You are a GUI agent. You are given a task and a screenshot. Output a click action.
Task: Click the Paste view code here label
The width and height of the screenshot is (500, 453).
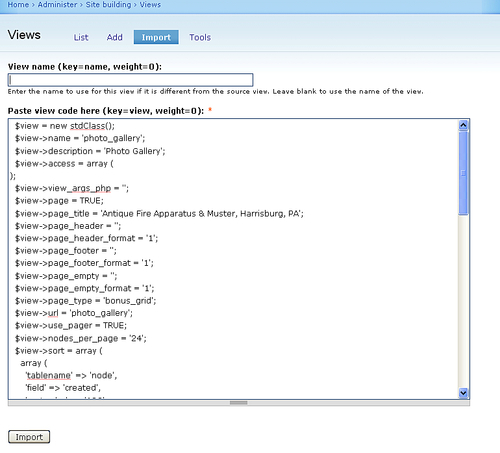106,111
